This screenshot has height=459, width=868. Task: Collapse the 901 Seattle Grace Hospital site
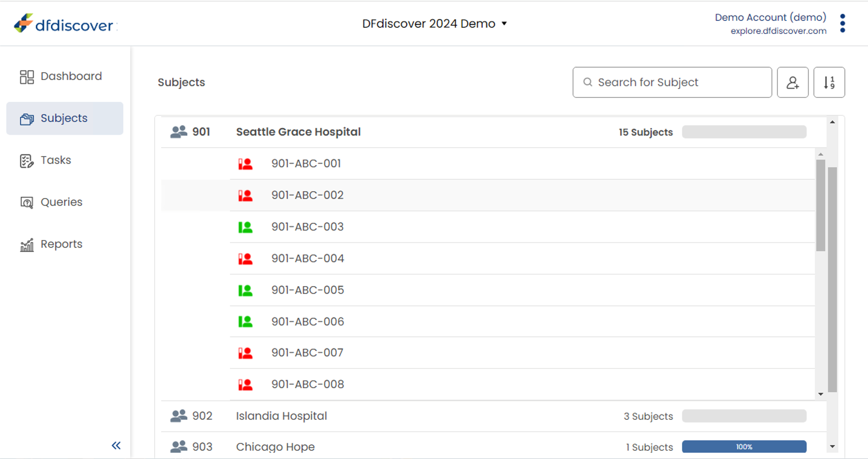coord(494,132)
